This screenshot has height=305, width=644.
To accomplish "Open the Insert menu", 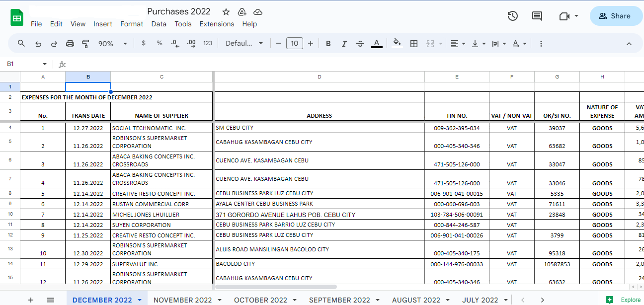I will click(103, 24).
